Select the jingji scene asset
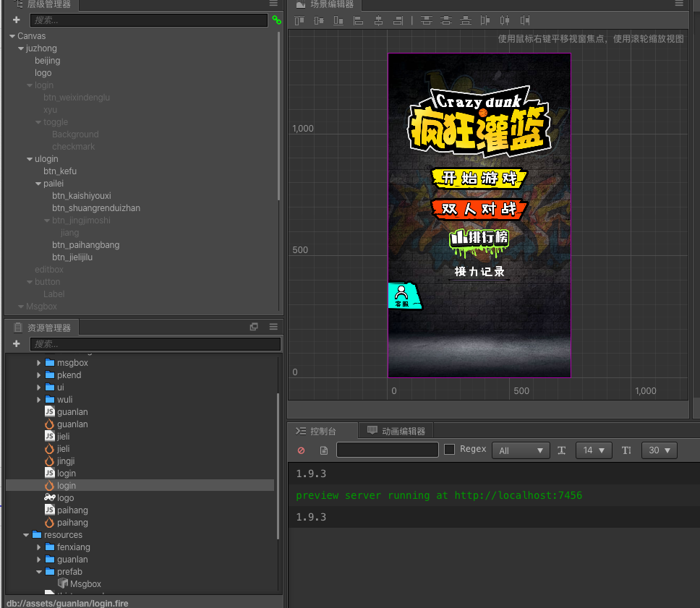 59,461
